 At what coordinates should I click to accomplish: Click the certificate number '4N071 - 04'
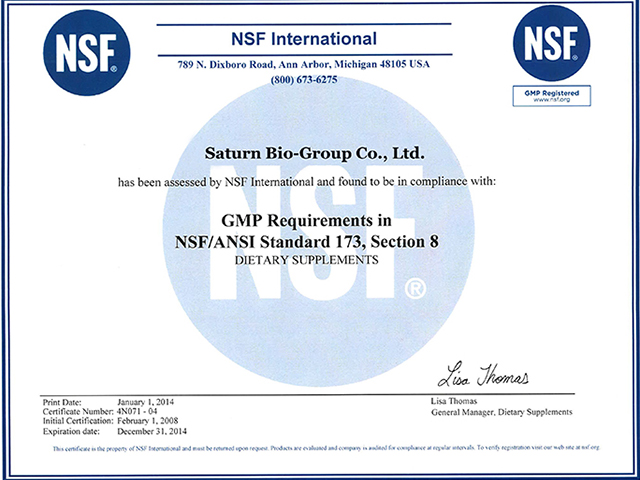137,411
